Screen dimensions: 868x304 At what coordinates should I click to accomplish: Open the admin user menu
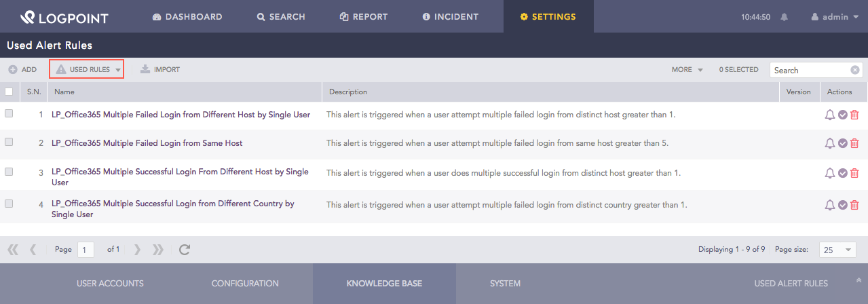pyautogui.click(x=835, y=17)
